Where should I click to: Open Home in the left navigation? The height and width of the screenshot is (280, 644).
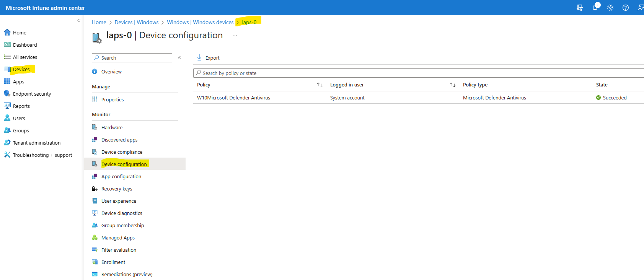[20, 33]
